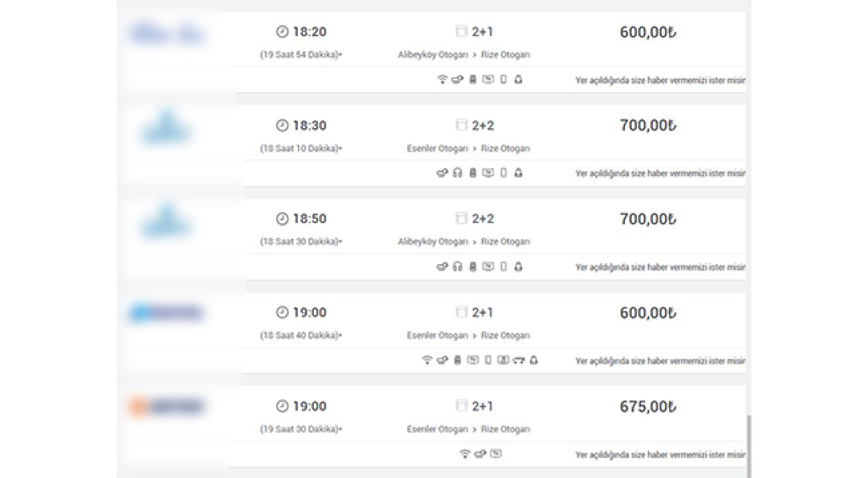Click the orange company logo on the 675,00₺ trip

point(167,406)
